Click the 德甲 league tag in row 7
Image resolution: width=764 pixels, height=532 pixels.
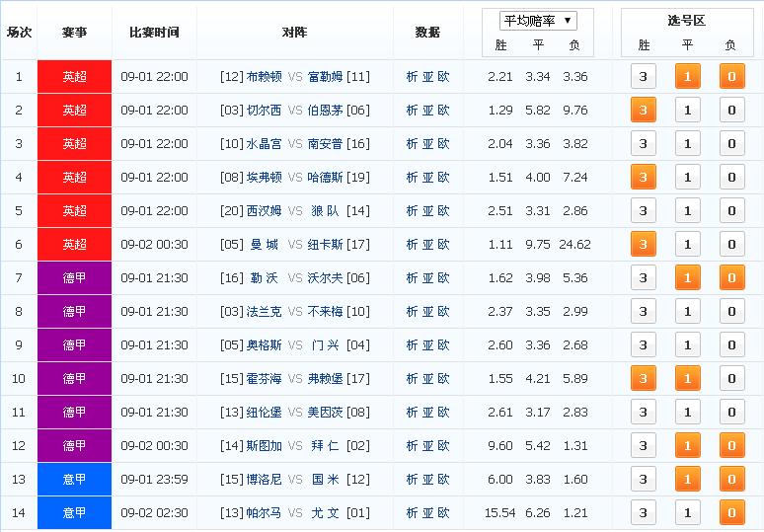click(x=75, y=277)
